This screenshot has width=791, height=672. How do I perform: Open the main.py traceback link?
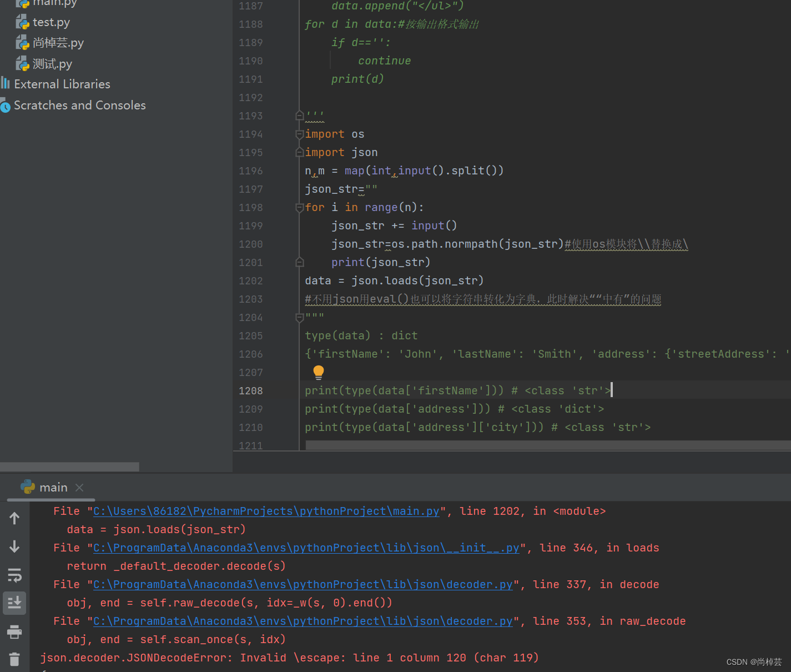266,511
